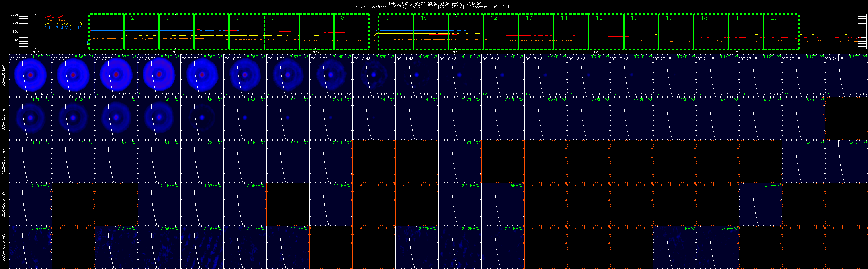
Task: Click the Detectors= 001111111 text
Action: point(492,7)
